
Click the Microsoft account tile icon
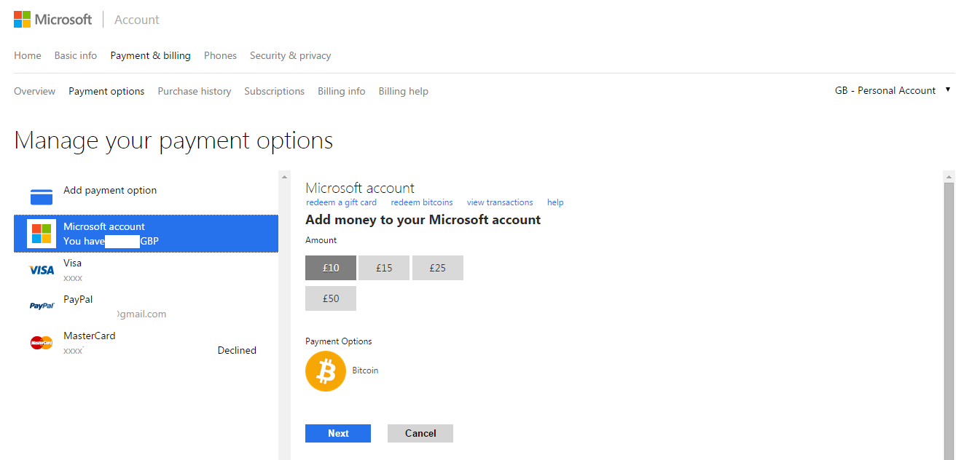[x=42, y=234]
